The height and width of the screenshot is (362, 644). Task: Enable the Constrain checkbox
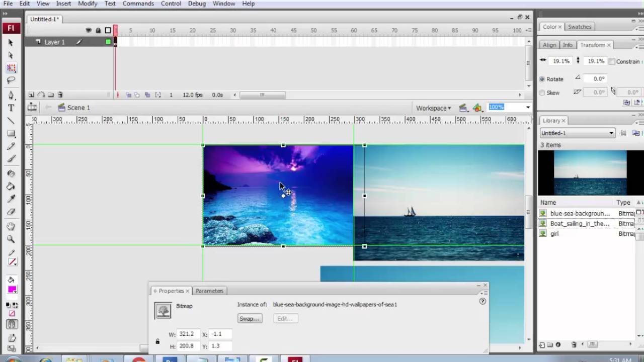pyautogui.click(x=612, y=61)
